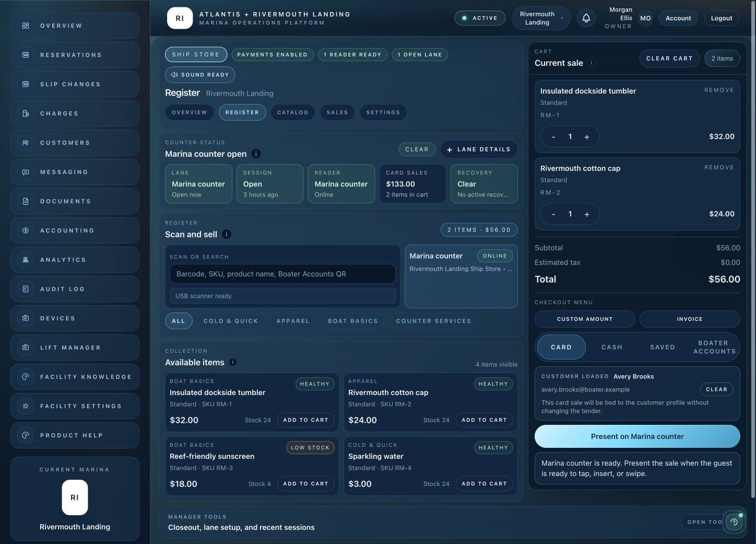Click the Accounting sidebar icon
The image size is (756, 544).
pyautogui.click(x=26, y=230)
